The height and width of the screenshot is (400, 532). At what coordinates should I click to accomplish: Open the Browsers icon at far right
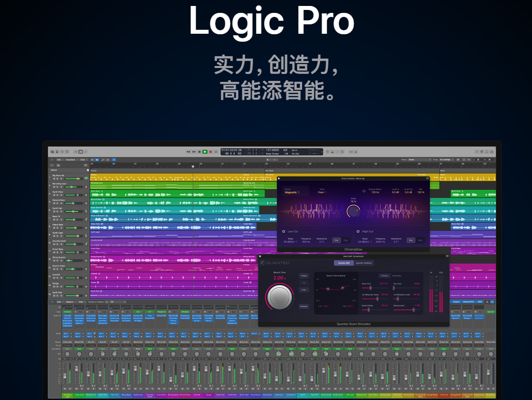pos(492,152)
